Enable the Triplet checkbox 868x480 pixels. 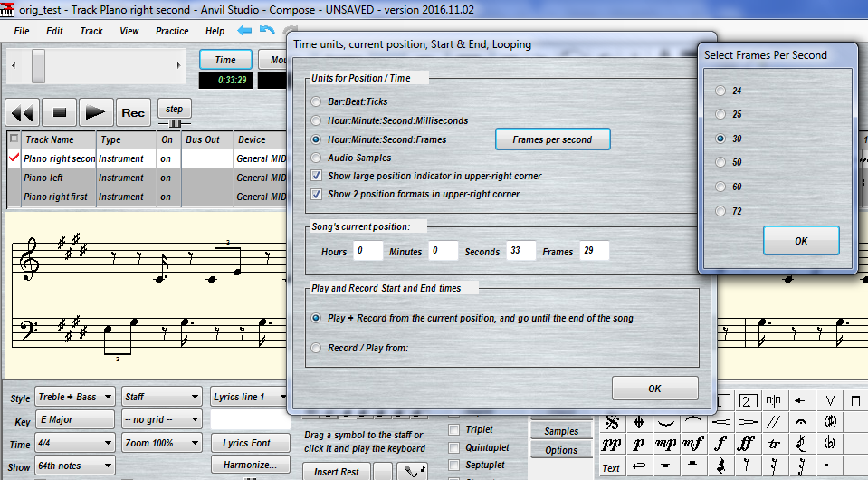[x=454, y=430]
